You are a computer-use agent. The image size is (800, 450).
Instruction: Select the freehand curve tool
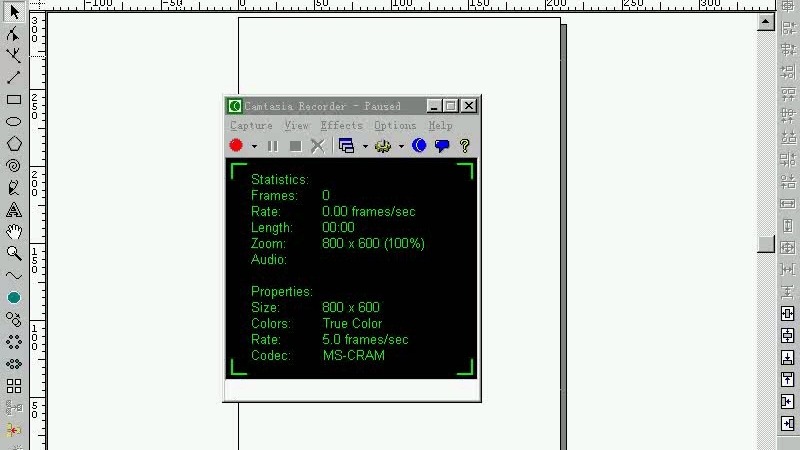click(x=14, y=276)
